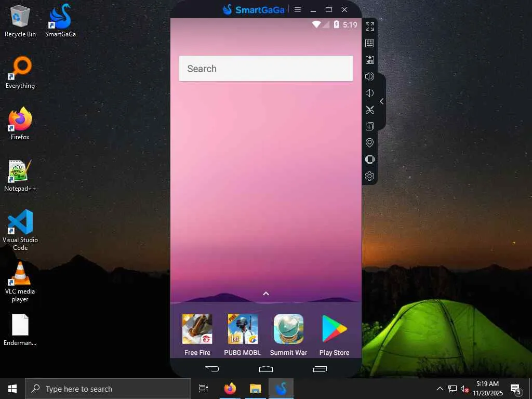
Task: Open Task View from taskbar
Action: click(x=204, y=389)
